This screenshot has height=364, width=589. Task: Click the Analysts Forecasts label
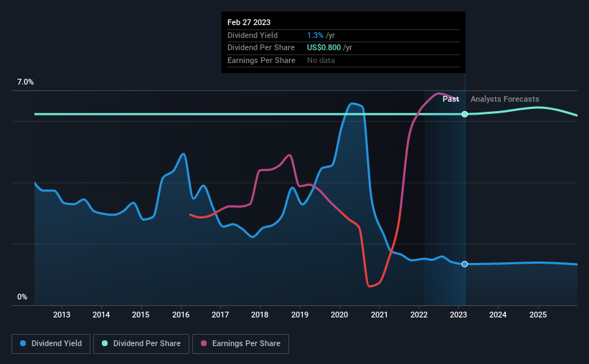(505, 99)
